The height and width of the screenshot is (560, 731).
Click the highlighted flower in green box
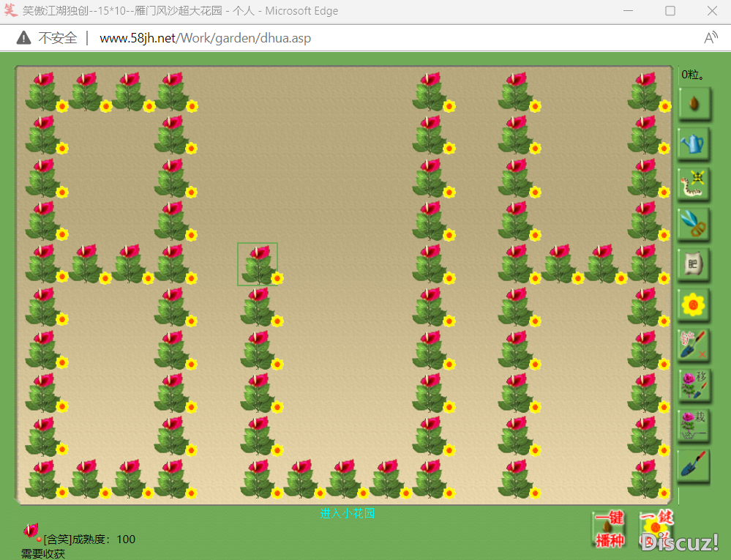pos(258,264)
